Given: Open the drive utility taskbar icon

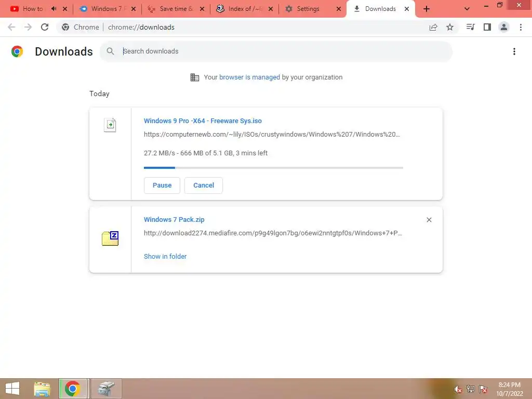Looking at the screenshot, I should tap(106, 389).
